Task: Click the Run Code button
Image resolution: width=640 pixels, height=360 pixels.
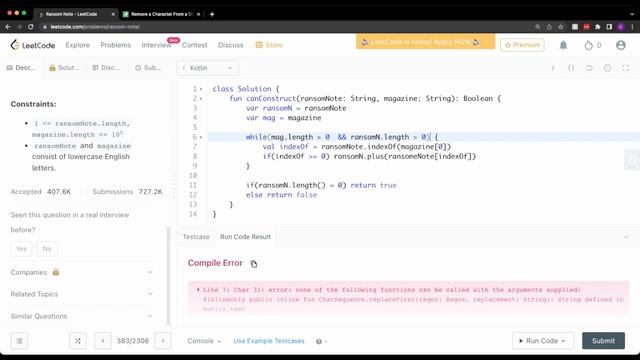Action: pyautogui.click(x=543, y=341)
